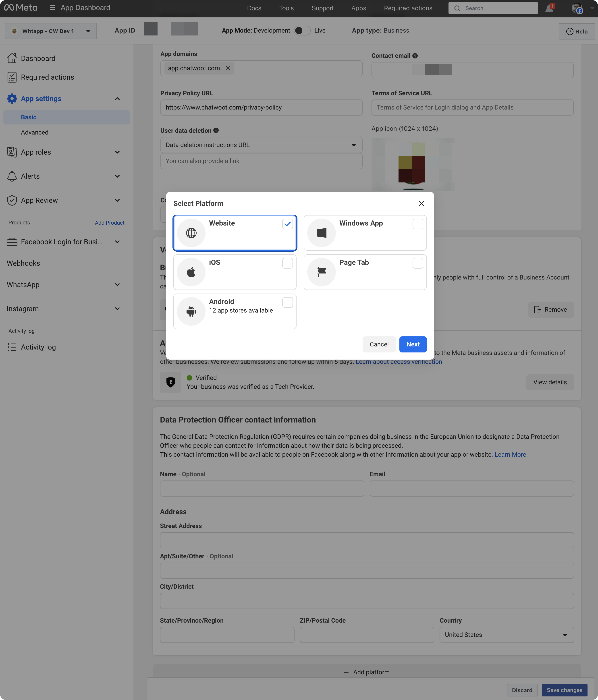Click the Windows App logo icon
Viewport: 598px width, 700px height.
[x=321, y=233]
